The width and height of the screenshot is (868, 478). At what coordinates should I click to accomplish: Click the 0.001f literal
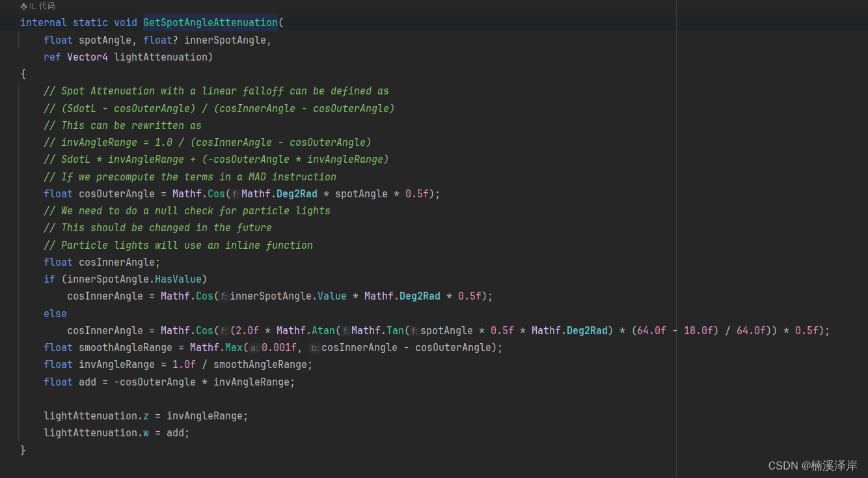279,348
